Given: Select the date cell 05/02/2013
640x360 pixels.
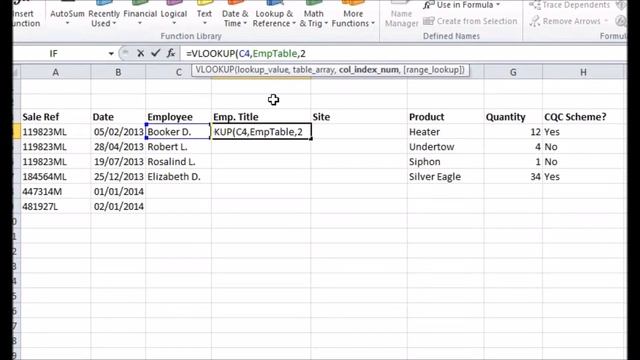Looking at the screenshot, I should (118, 132).
